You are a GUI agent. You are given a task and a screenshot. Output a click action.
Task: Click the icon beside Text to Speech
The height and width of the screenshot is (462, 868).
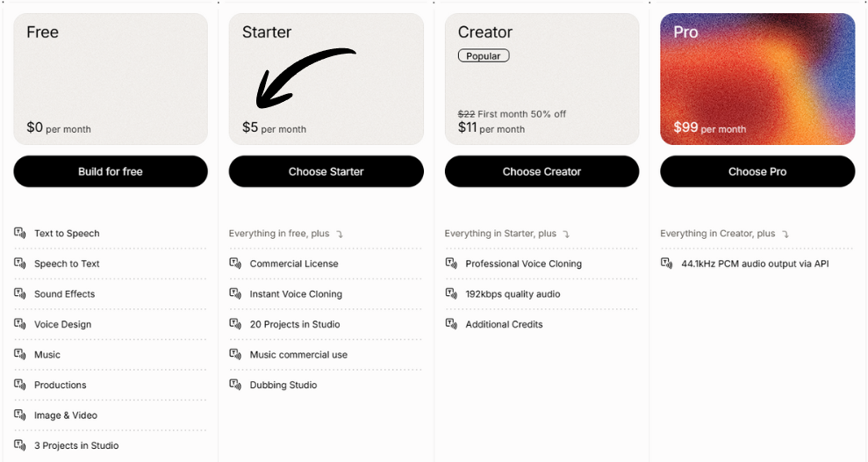point(20,233)
